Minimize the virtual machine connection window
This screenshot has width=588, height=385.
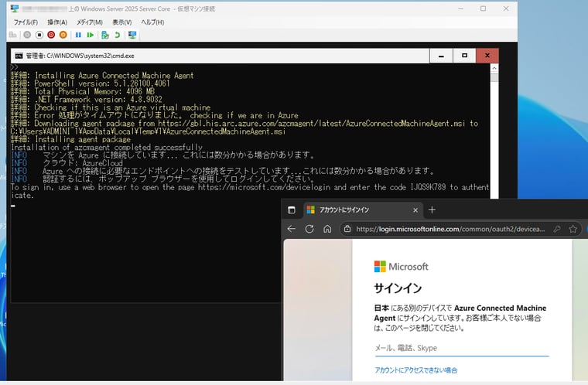point(461,9)
